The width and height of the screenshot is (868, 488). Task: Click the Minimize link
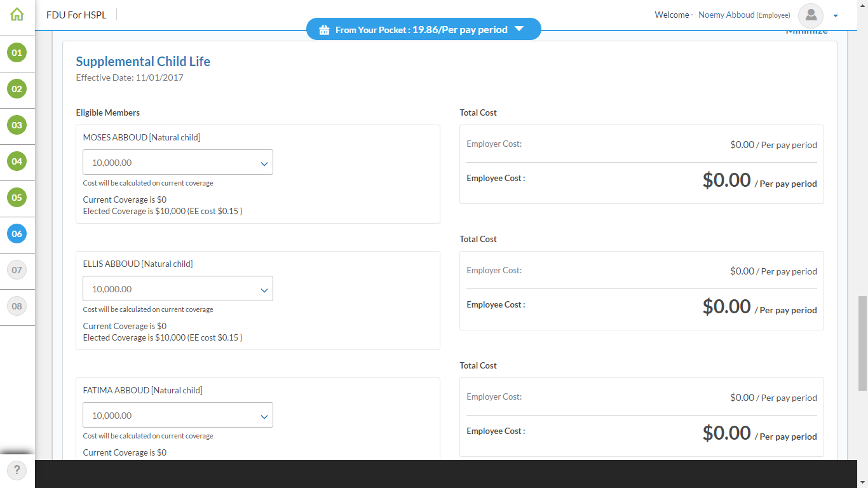pyautogui.click(x=806, y=32)
